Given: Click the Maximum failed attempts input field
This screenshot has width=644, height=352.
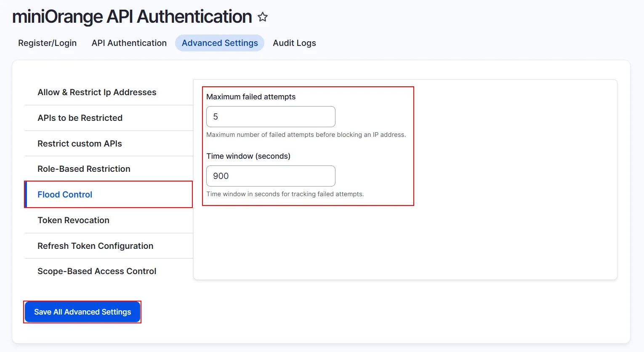Looking at the screenshot, I should click(x=271, y=117).
